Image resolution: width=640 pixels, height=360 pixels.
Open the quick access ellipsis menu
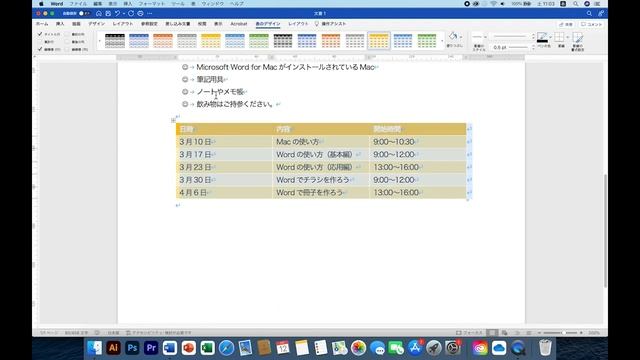click(x=150, y=13)
